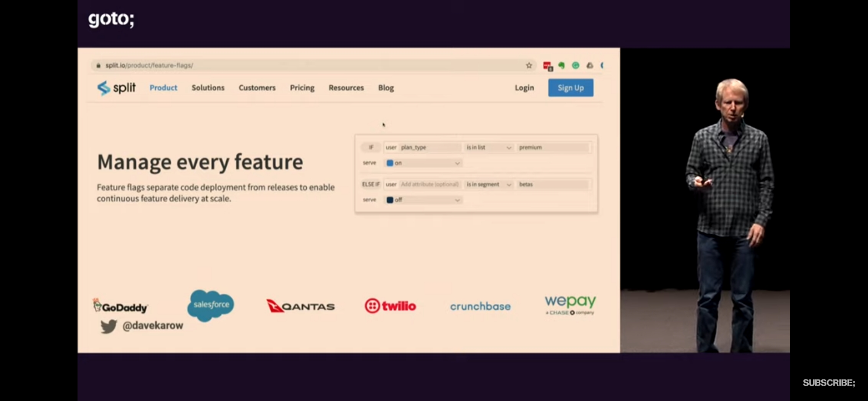This screenshot has height=401, width=868.
Task: Click the Login link
Action: coord(525,88)
